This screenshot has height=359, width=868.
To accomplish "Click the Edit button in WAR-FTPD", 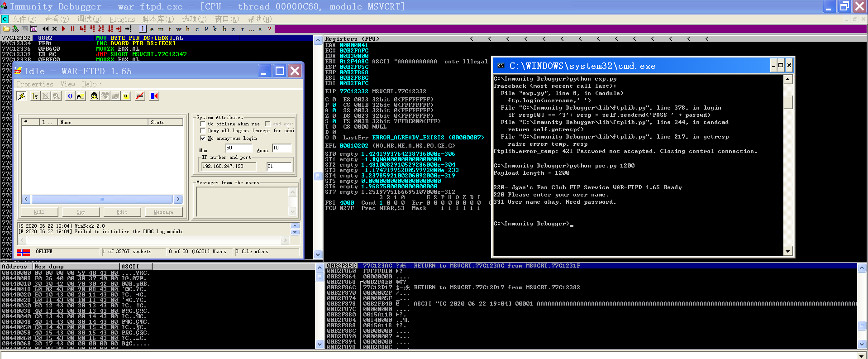I will pyautogui.click(x=122, y=212).
